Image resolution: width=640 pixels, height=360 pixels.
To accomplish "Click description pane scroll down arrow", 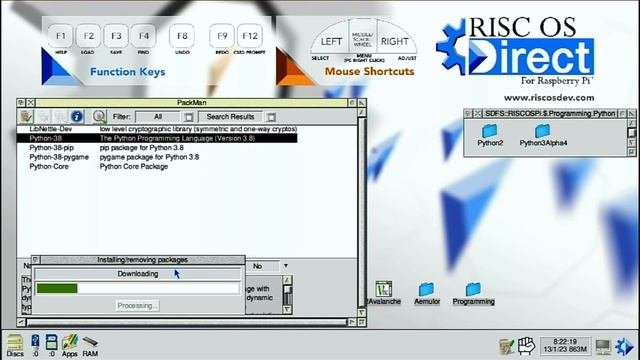I will pos(287,310).
